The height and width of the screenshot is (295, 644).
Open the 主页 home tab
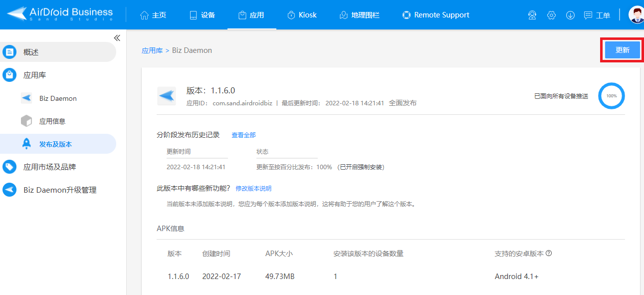coord(153,15)
